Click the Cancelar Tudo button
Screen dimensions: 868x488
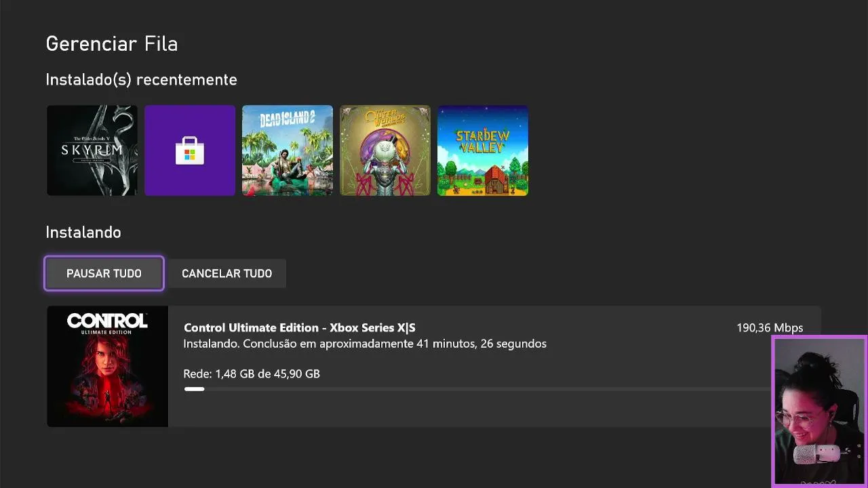[227, 273]
